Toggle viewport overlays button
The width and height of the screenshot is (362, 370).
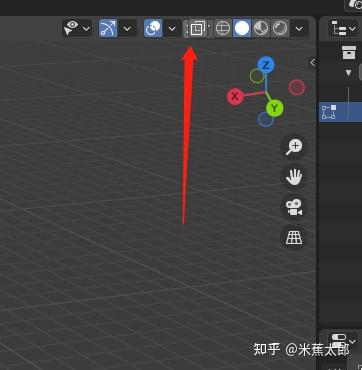153,28
